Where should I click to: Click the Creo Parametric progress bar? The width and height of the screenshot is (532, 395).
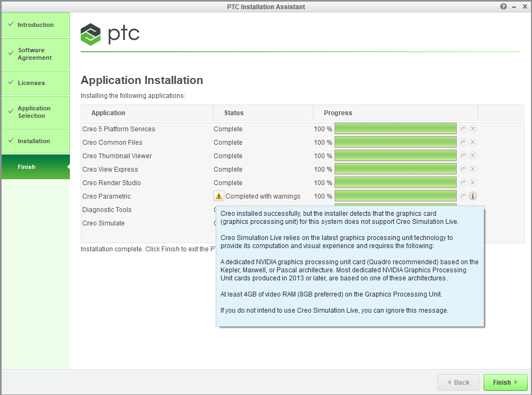pos(395,196)
